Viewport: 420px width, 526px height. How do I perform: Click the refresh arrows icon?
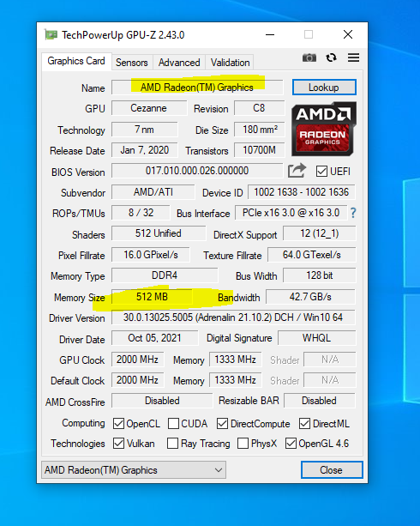[x=331, y=57]
